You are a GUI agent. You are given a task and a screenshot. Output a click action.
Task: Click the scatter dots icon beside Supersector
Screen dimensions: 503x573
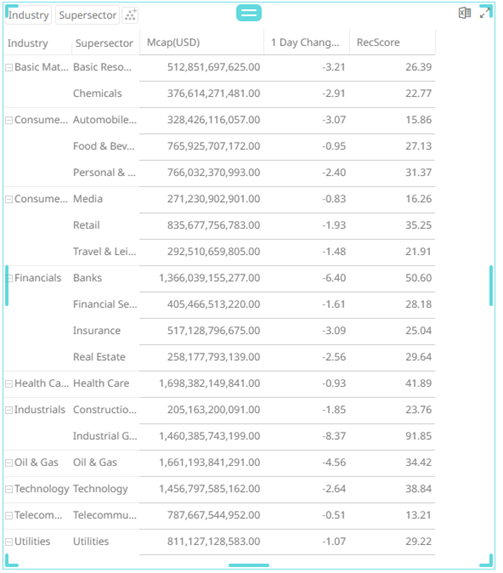130,15
